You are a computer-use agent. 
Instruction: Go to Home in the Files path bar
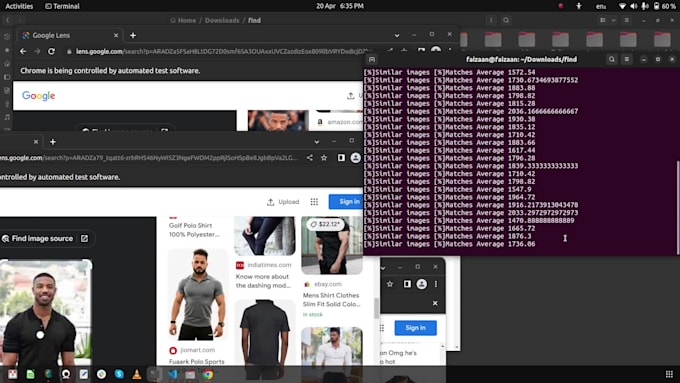(x=183, y=20)
